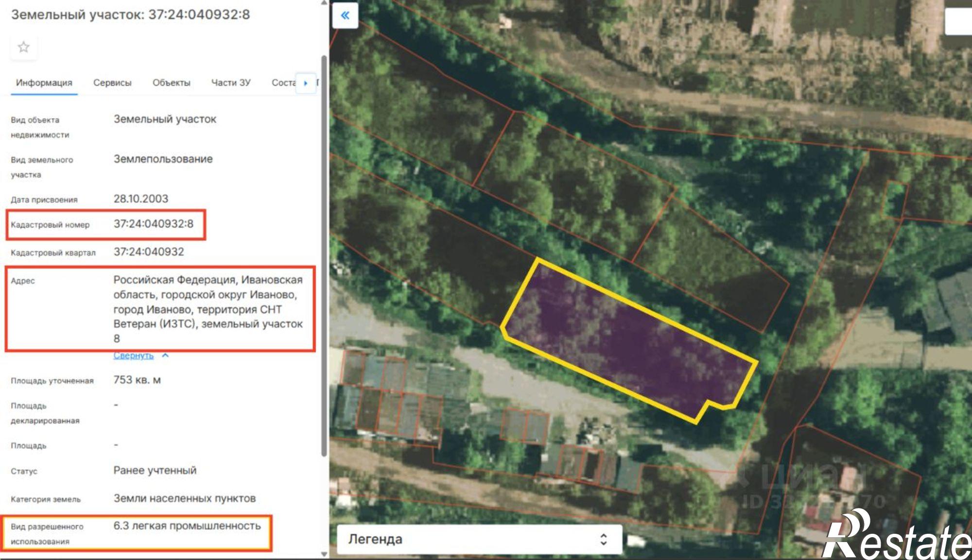
Task: Click the panel title Земельный участок: 37:24:040932:8
Action: click(130, 15)
